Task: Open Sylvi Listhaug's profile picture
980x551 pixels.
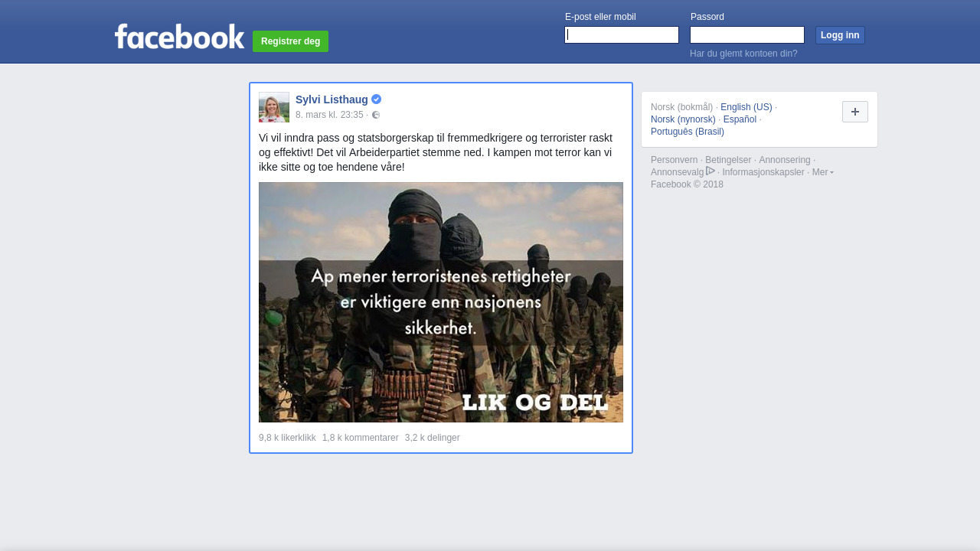Action: point(274,107)
